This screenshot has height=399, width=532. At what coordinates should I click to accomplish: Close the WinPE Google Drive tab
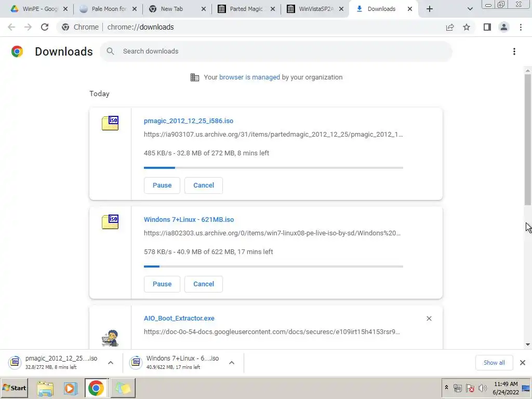(65, 9)
